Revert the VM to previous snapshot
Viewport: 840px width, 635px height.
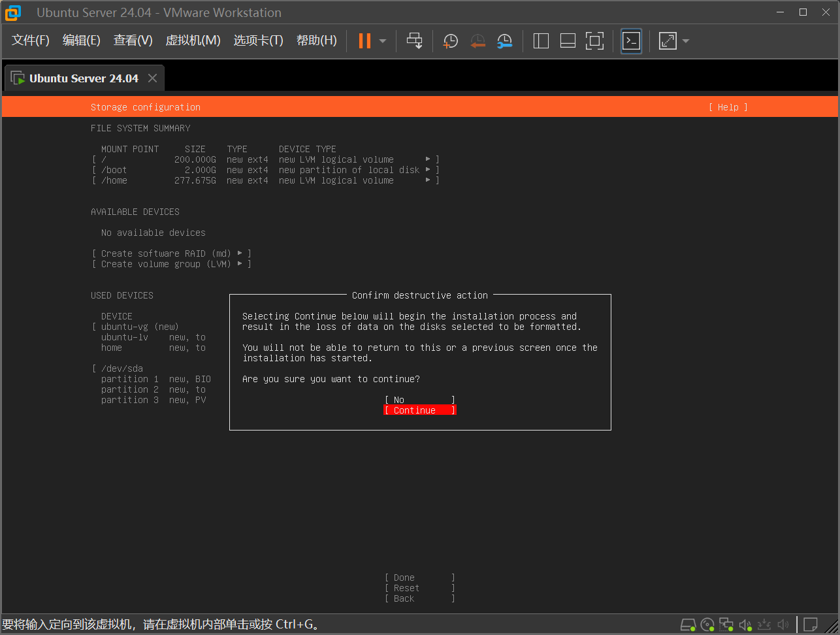pyautogui.click(x=477, y=41)
